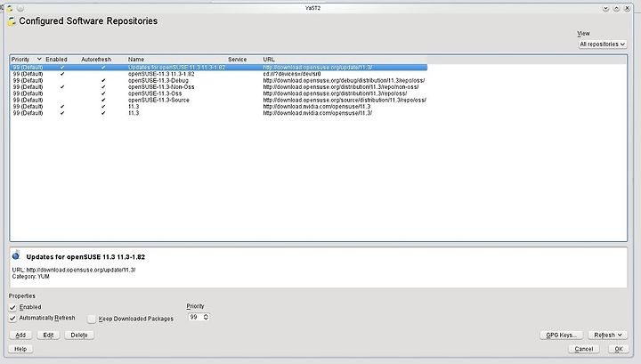
Task: Click the YaST2 title bar app icon
Action: 10,8
